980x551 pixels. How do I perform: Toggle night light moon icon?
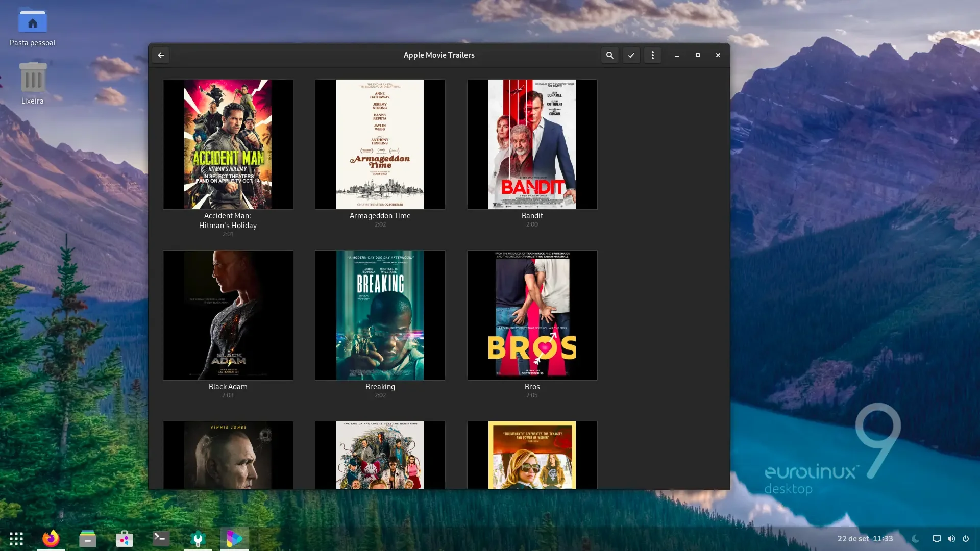point(916,539)
